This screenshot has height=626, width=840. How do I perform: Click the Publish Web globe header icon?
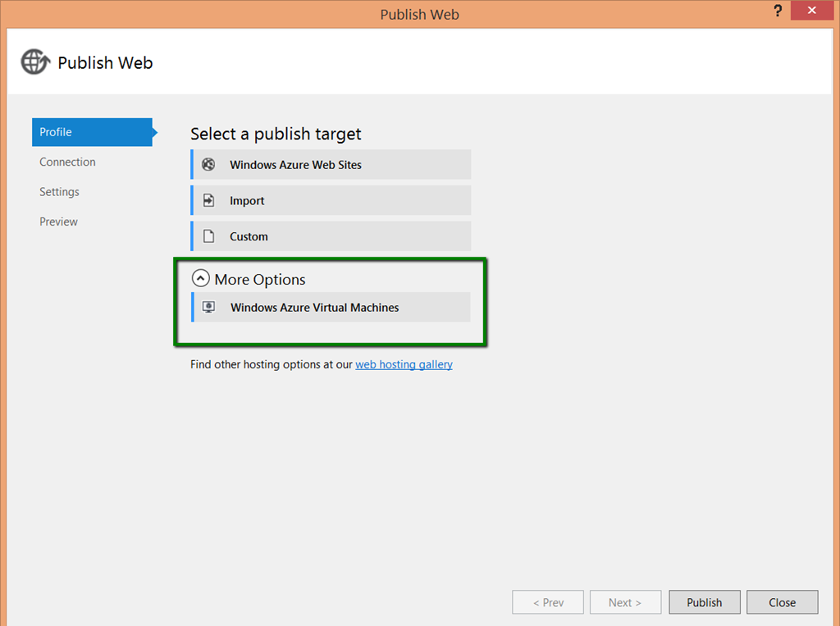tap(35, 62)
